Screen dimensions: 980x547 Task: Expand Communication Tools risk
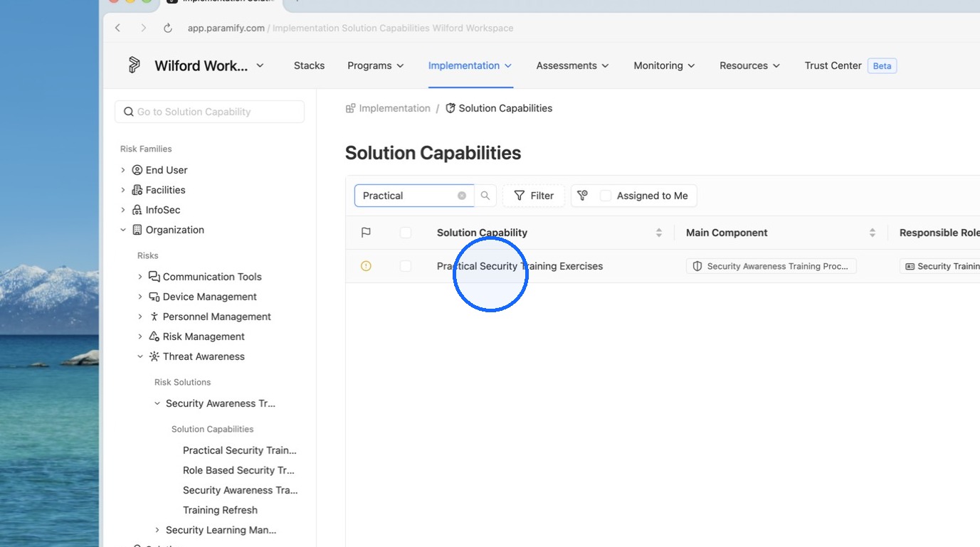click(x=140, y=277)
